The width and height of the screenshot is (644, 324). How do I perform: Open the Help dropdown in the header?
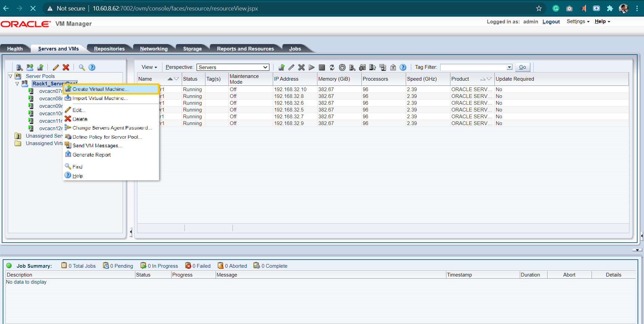(x=602, y=21)
